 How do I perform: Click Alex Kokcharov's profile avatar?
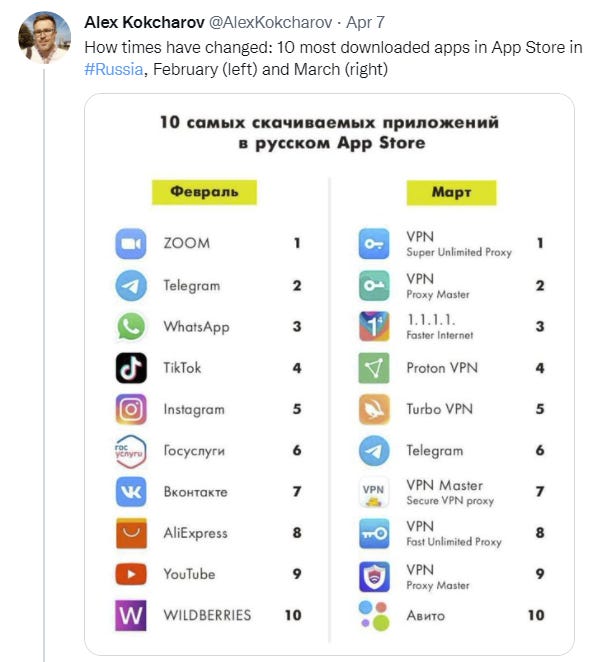[x=44, y=37]
